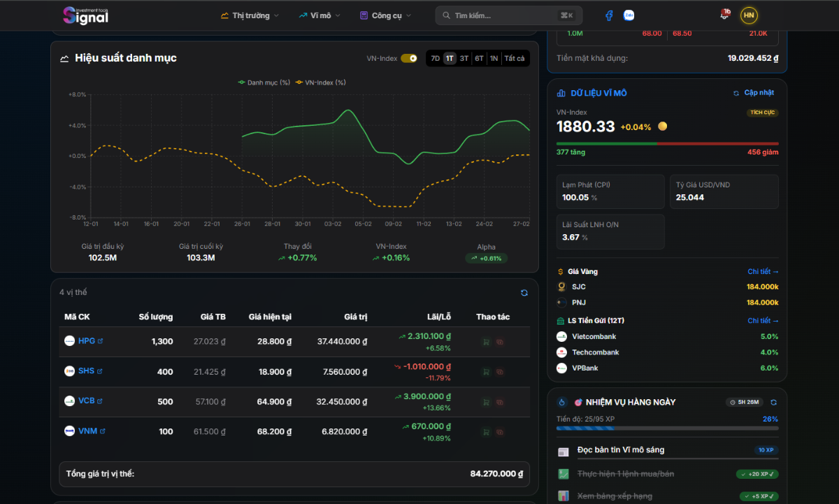839x504 pixels.
Task: Refresh the daily missions panel
Action: pos(773,402)
